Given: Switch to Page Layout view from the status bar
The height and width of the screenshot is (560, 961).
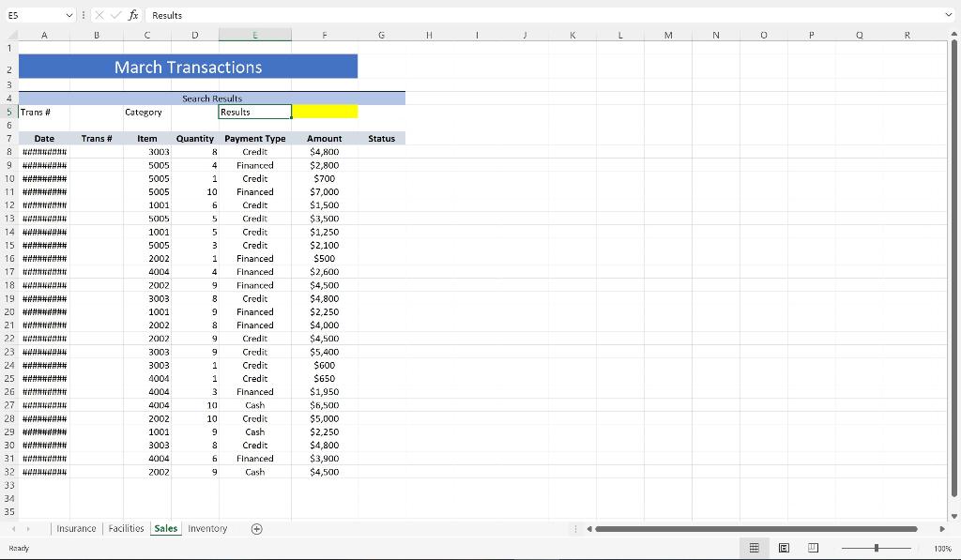Looking at the screenshot, I should pyautogui.click(x=783, y=548).
